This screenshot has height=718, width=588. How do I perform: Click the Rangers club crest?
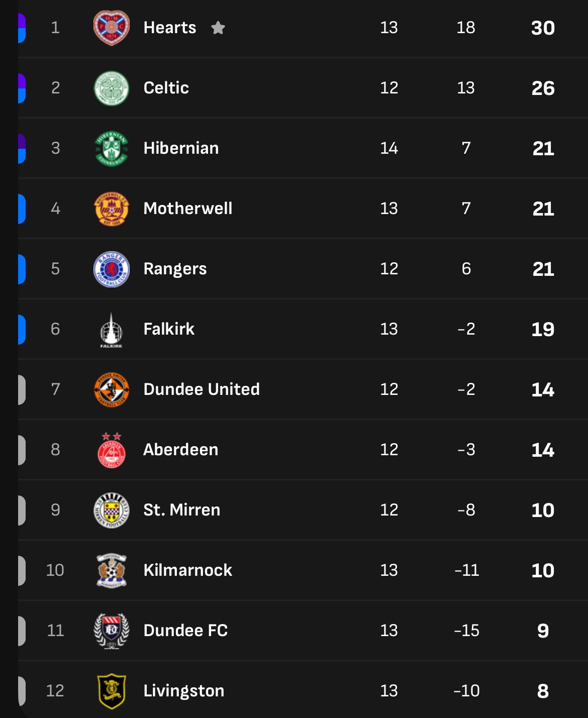[112, 269]
